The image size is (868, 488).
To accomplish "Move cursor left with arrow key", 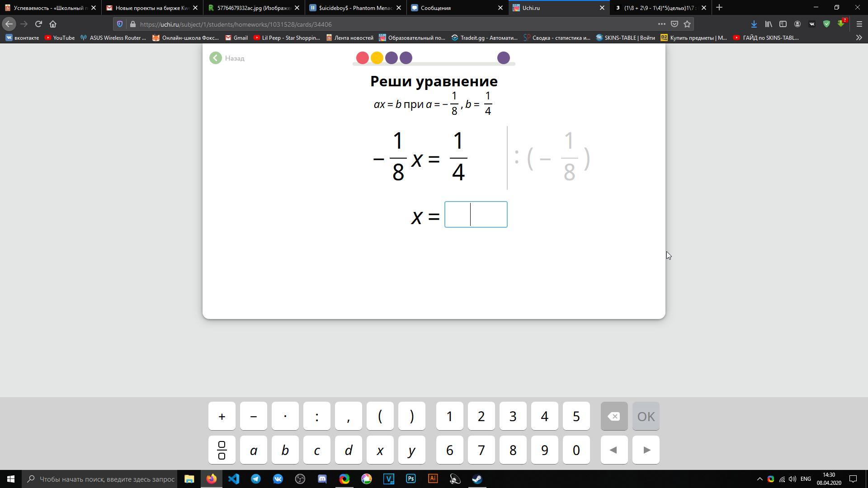I will pos(613,450).
